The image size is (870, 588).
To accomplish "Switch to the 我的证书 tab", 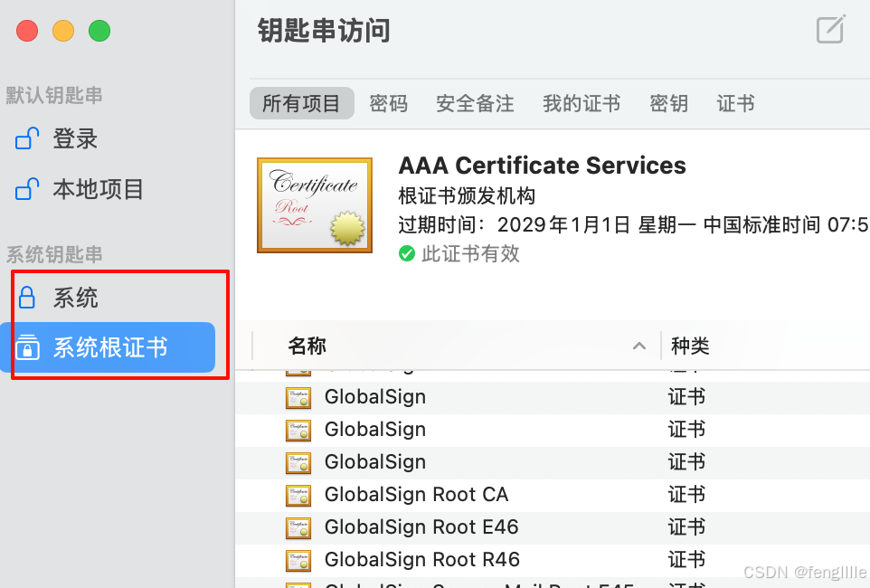I will pyautogui.click(x=582, y=103).
